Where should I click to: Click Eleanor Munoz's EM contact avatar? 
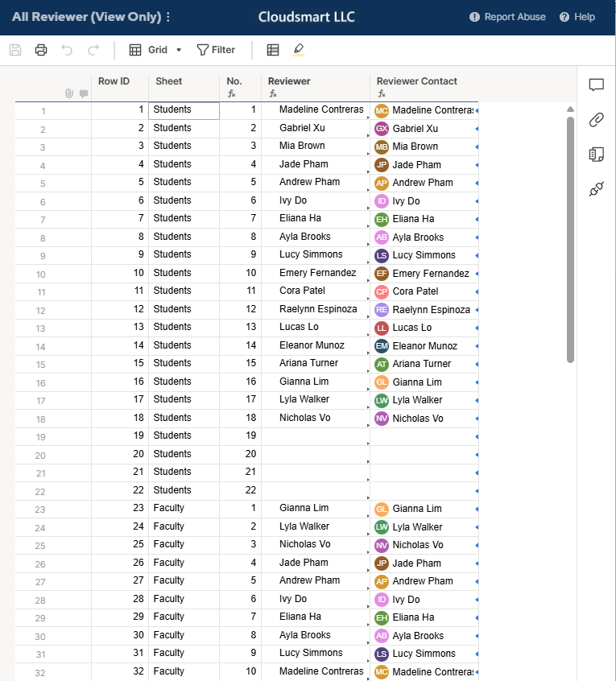[382, 346]
